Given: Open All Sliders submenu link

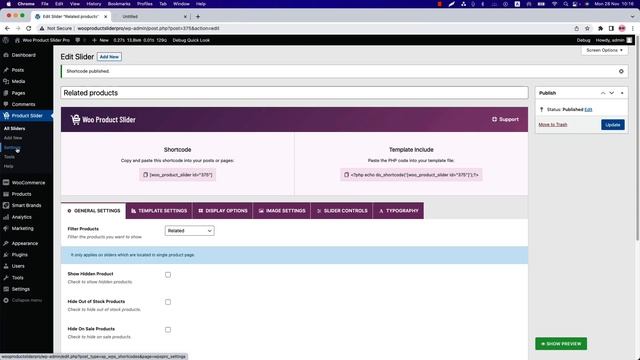Looking at the screenshot, I should pos(14,129).
